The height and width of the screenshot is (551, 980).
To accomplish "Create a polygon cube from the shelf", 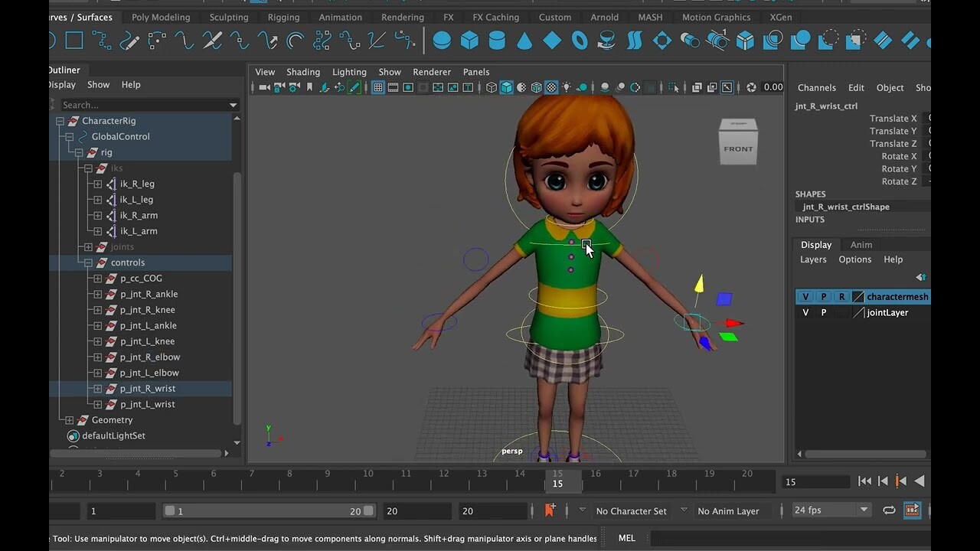I will click(469, 41).
